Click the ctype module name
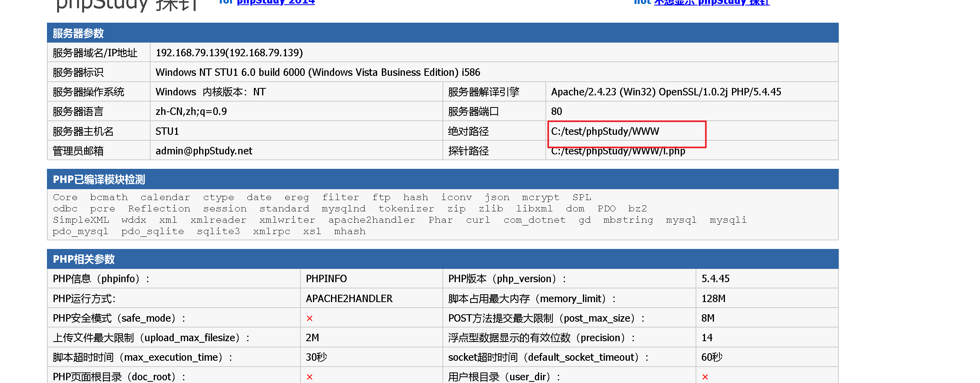 [x=218, y=198]
